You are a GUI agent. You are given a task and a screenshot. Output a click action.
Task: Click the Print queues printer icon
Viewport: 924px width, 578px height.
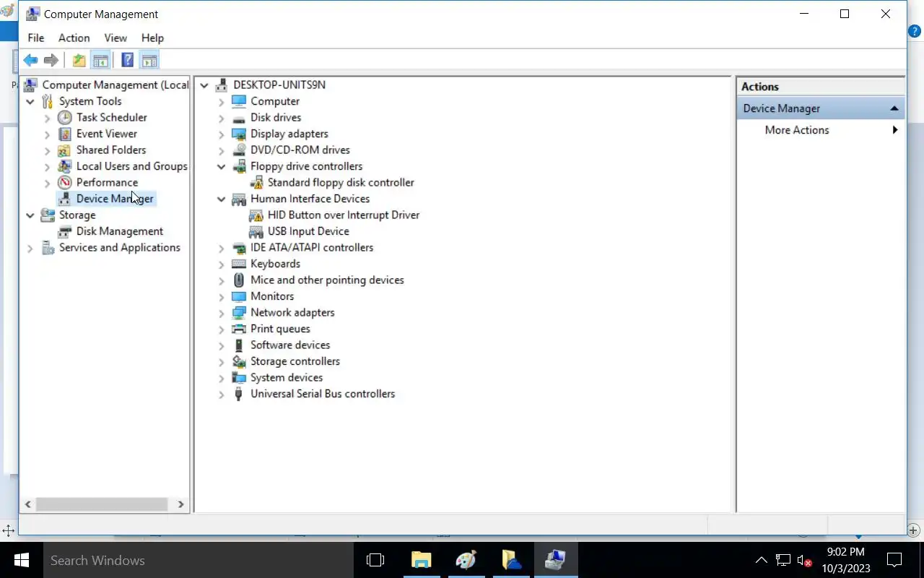coord(239,329)
